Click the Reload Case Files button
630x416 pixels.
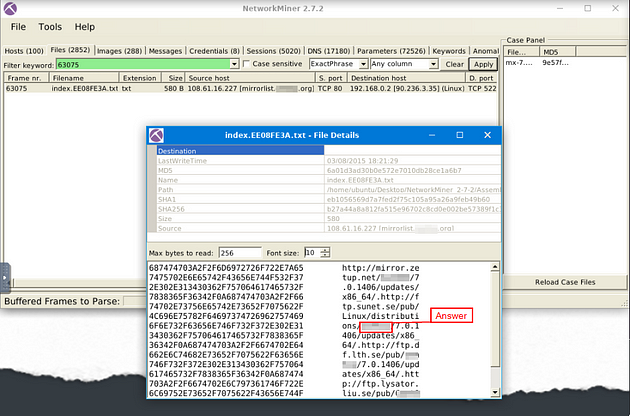tap(565, 282)
